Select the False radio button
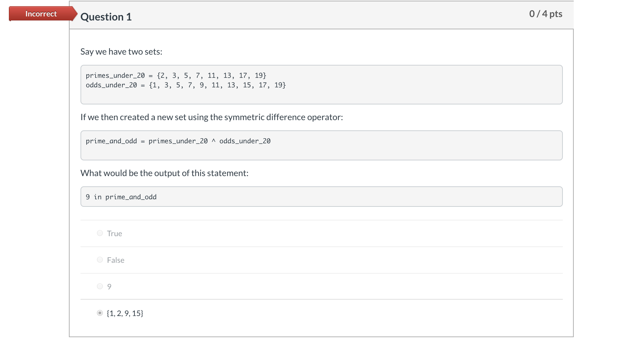 [100, 260]
